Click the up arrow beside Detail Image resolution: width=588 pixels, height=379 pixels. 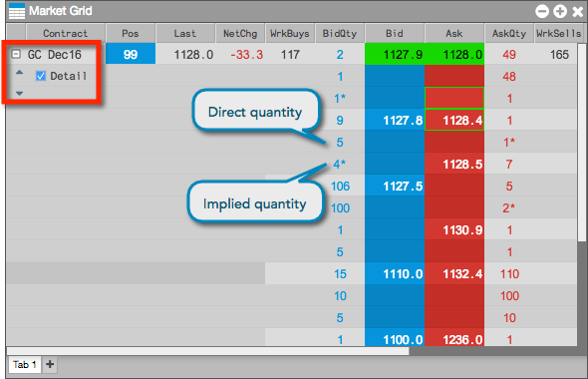pyautogui.click(x=20, y=73)
